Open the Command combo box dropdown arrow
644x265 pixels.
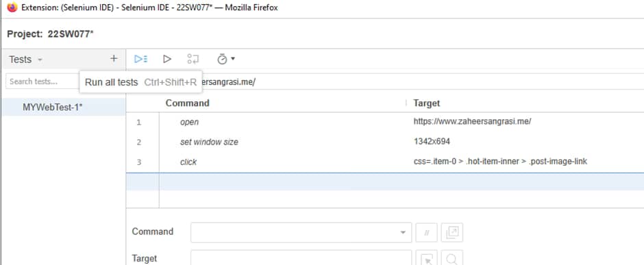[x=403, y=233]
